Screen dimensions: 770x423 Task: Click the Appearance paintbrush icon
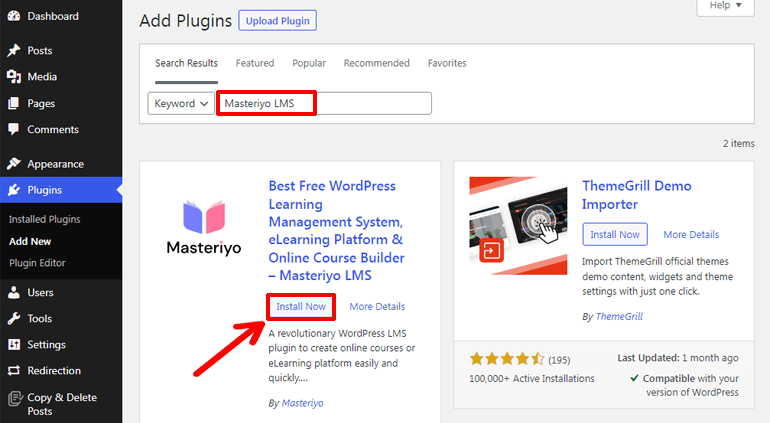pos(14,164)
